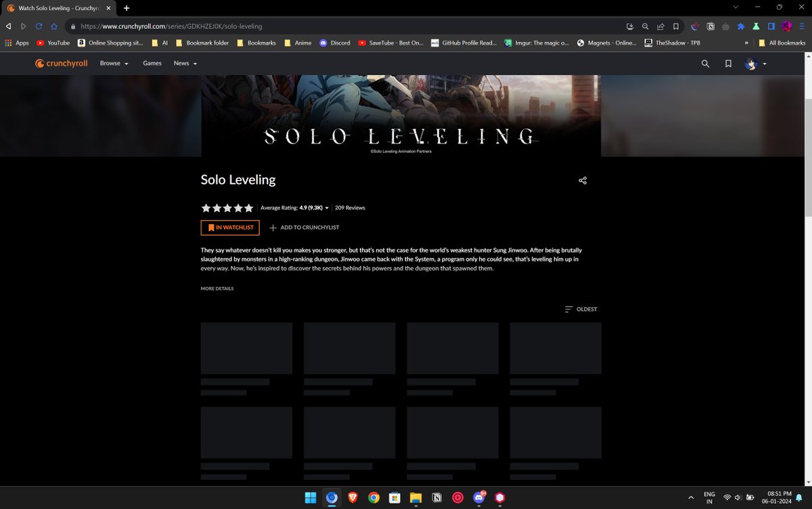This screenshot has width=812, height=509.
Task: Open the YouTube bookmark
Action: (53, 43)
